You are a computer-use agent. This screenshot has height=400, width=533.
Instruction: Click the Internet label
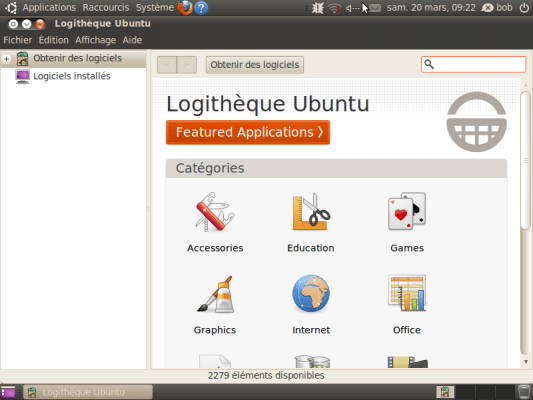(x=311, y=330)
